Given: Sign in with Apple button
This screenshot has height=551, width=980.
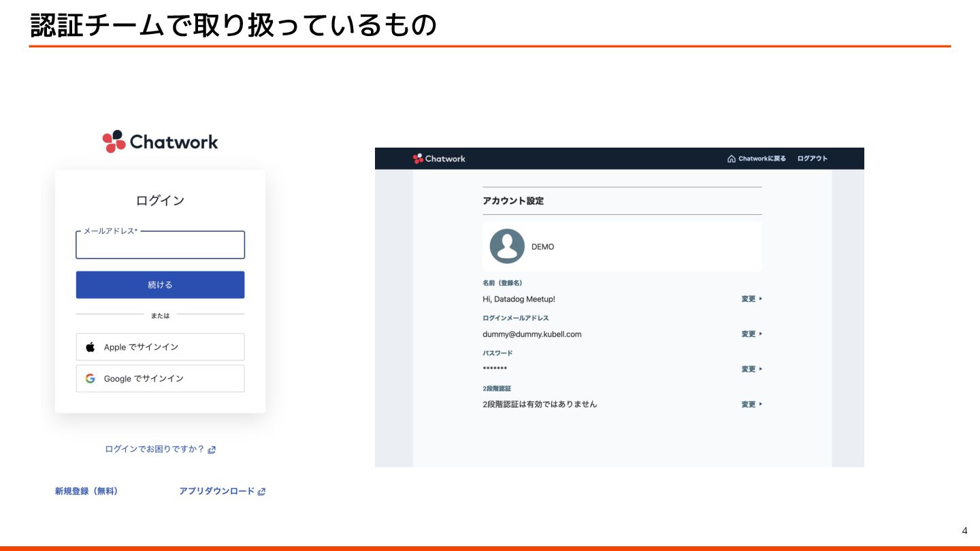Looking at the screenshot, I should [x=160, y=347].
